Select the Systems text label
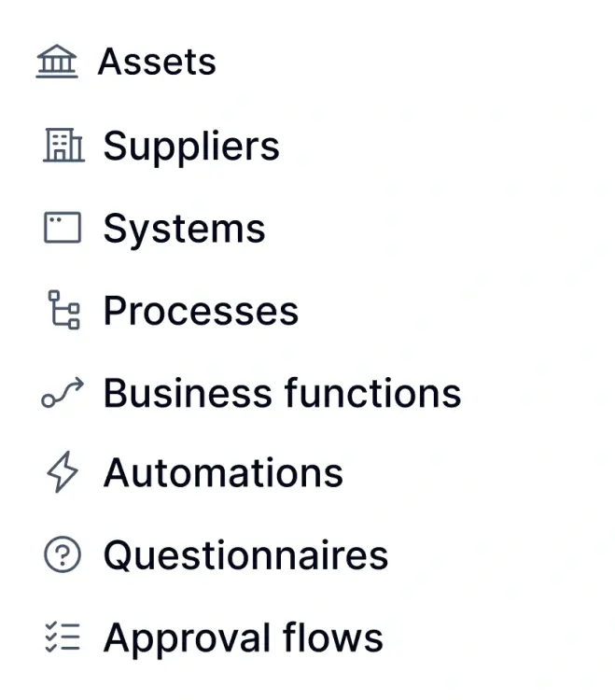The width and height of the screenshot is (615, 700). click(184, 229)
